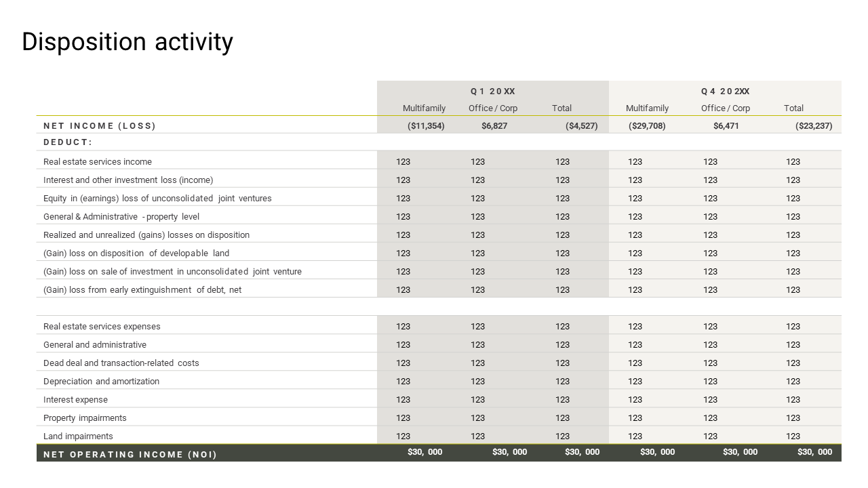The height and width of the screenshot is (488, 868).
Task: Click Q1 Multifamily cell in Real estate services income row
Action: click(403, 162)
